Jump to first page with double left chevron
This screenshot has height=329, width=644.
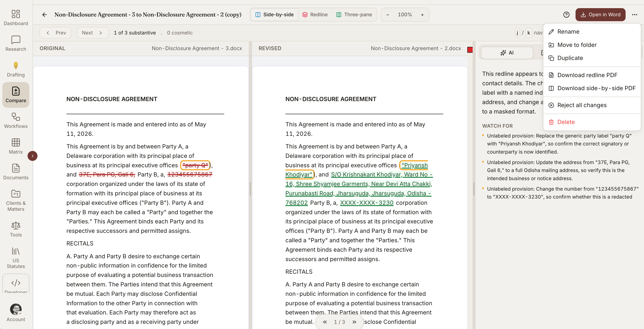(x=325, y=322)
